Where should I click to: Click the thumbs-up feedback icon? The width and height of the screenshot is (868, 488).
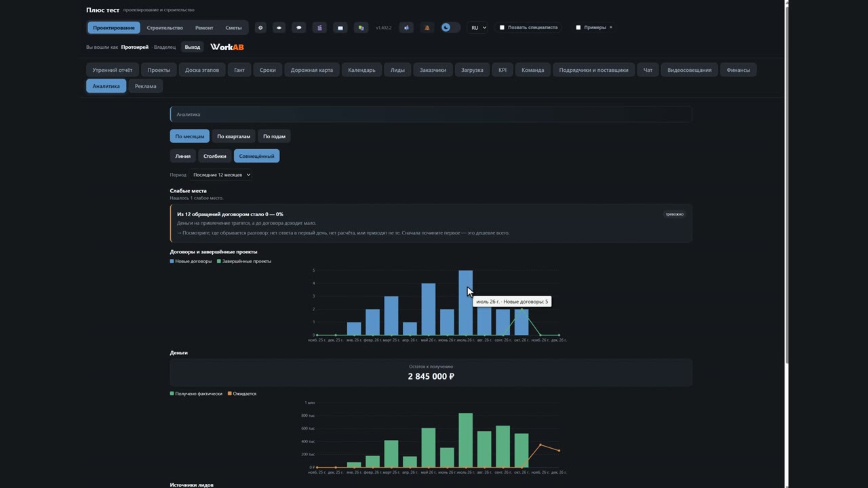[x=406, y=28]
